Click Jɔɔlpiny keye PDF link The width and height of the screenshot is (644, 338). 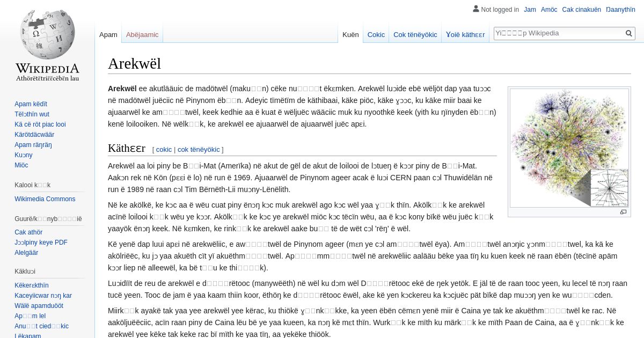click(x=41, y=243)
